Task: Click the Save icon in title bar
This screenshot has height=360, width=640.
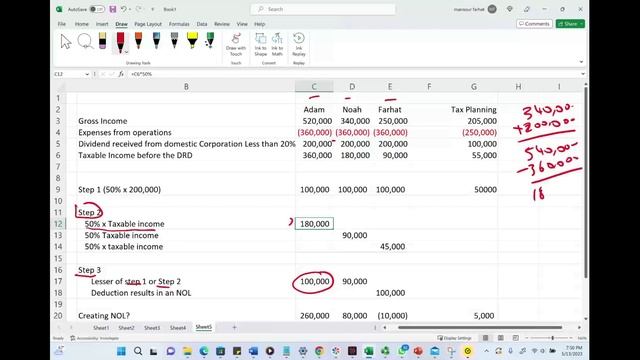Action: (x=113, y=9)
